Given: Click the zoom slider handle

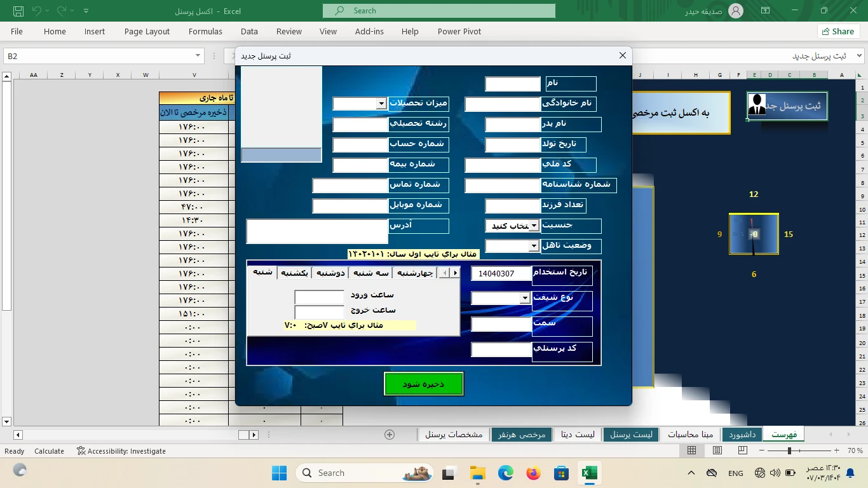Looking at the screenshot, I should 789,451.
